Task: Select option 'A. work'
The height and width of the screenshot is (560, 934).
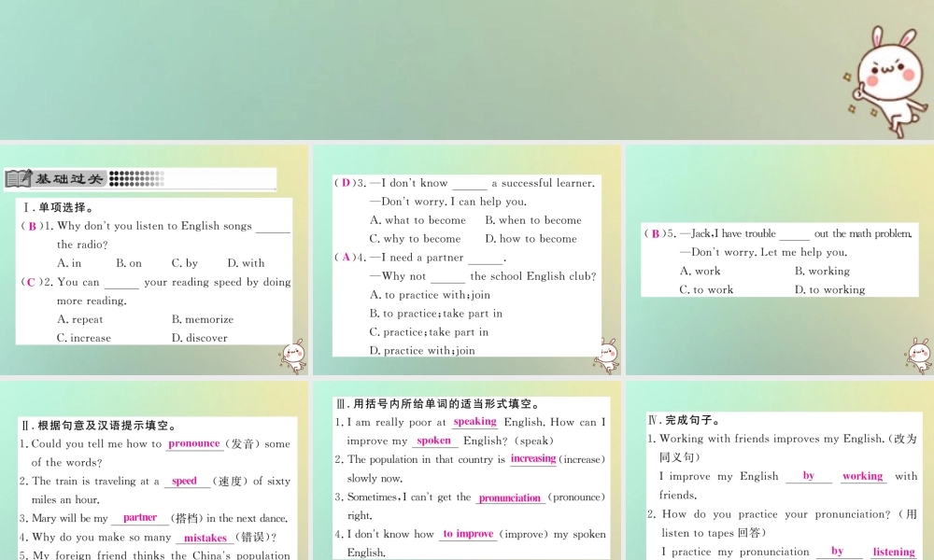Action: pyautogui.click(x=700, y=272)
